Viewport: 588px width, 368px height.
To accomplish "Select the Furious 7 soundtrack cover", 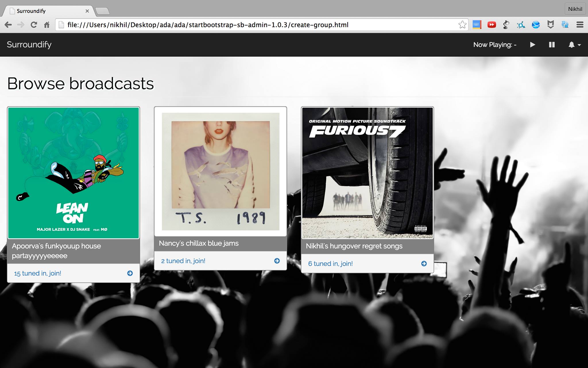I will pyautogui.click(x=367, y=173).
